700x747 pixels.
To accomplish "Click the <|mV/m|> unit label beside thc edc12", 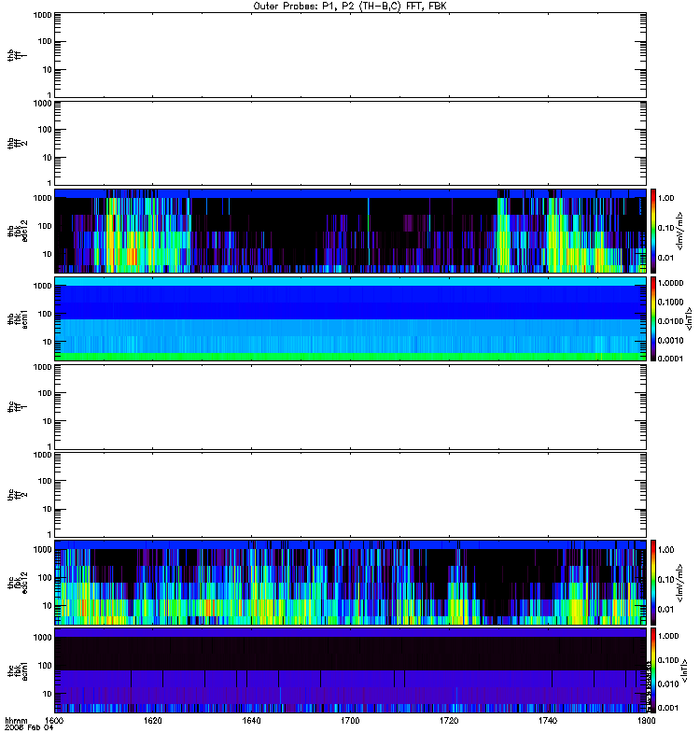I will [x=680, y=583].
